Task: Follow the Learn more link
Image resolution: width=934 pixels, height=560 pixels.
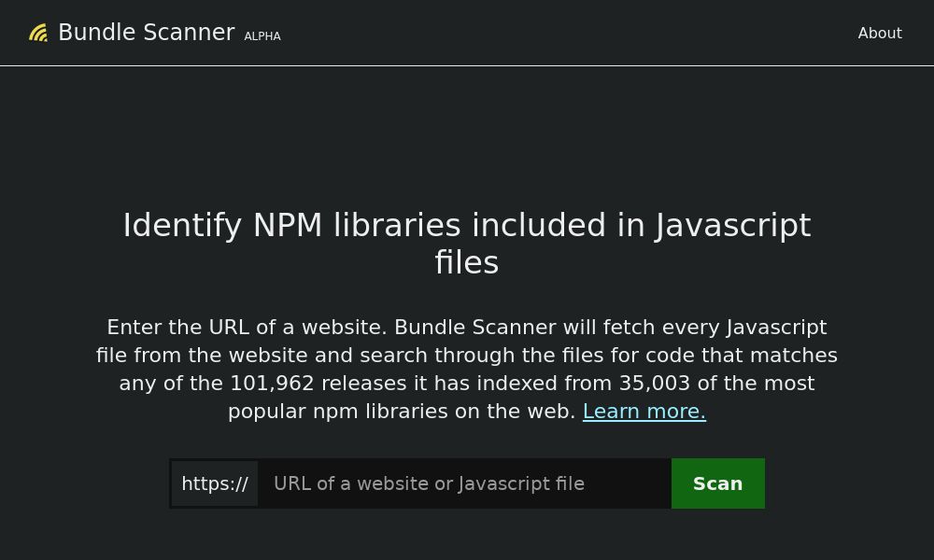Action: [644, 412]
